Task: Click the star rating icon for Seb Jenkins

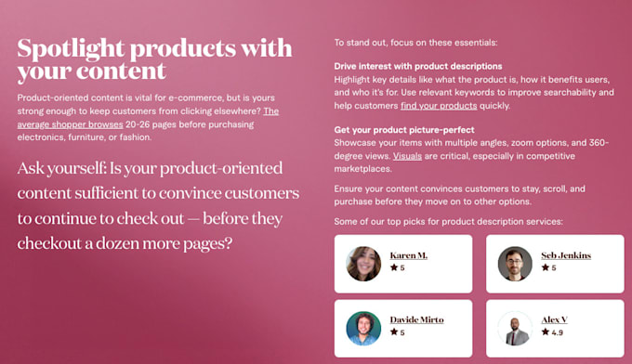Action: tap(546, 267)
